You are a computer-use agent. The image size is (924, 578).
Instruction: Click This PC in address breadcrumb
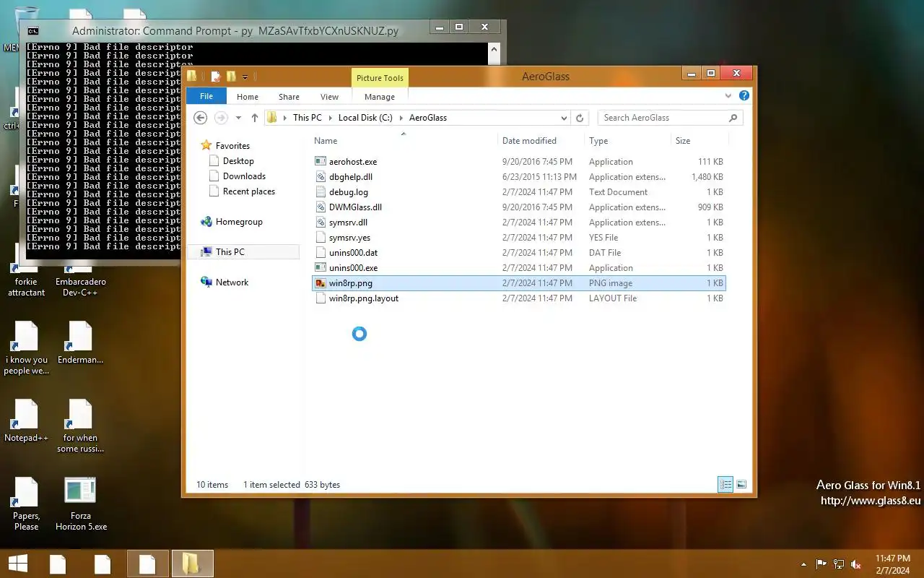[308, 118]
